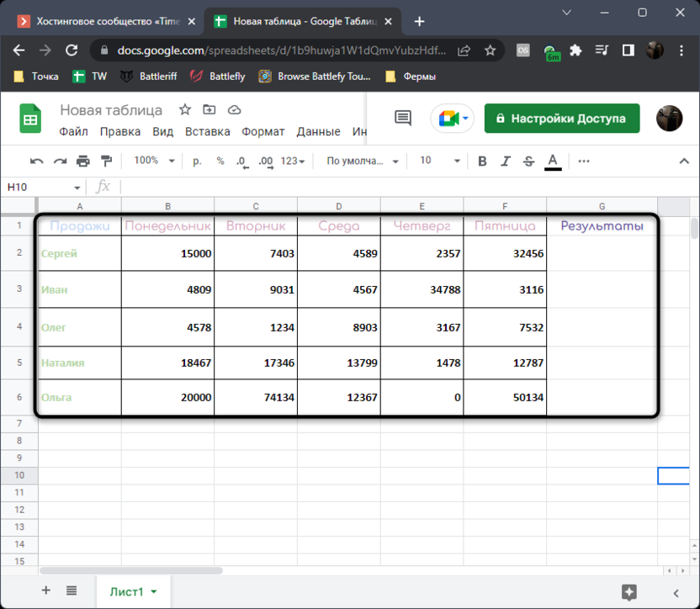This screenshot has height=609, width=700.
Task: Click the undo arrow in toolbar
Action: point(37,162)
